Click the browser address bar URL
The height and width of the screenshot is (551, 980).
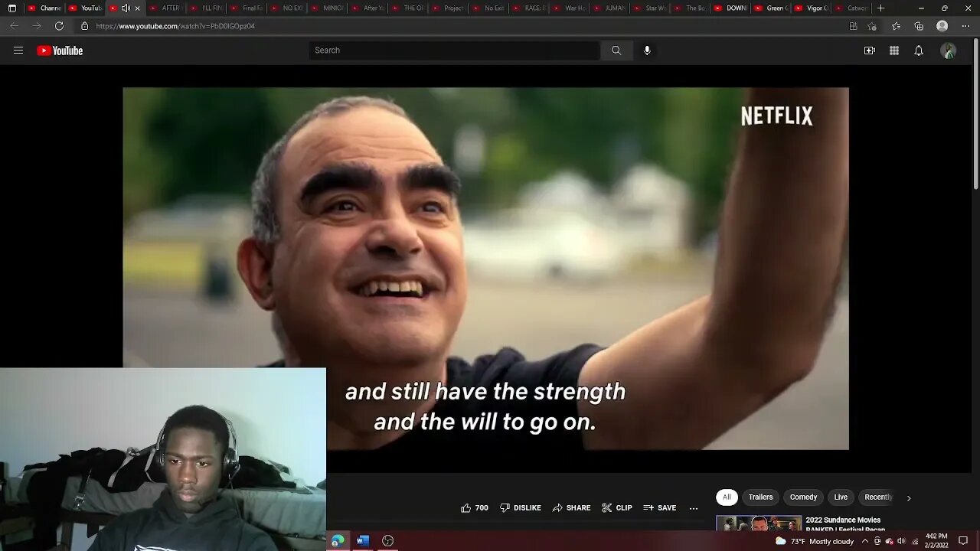click(175, 26)
